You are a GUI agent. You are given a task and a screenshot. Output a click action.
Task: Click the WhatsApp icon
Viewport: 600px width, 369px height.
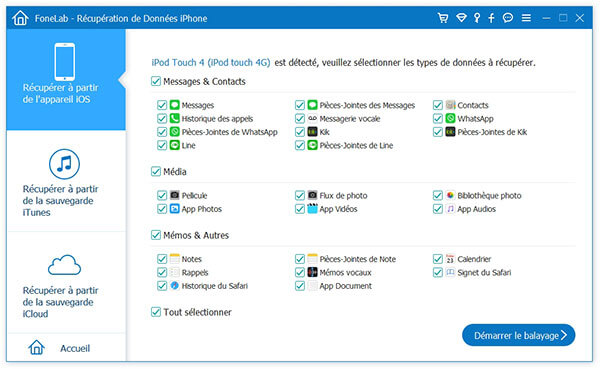pos(450,118)
